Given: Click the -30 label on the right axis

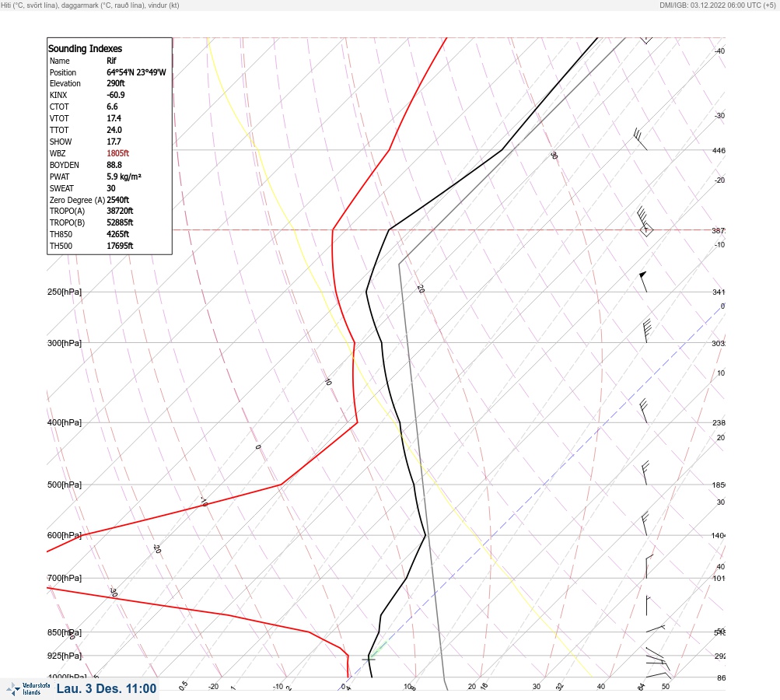Looking at the screenshot, I should click(719, 115).
